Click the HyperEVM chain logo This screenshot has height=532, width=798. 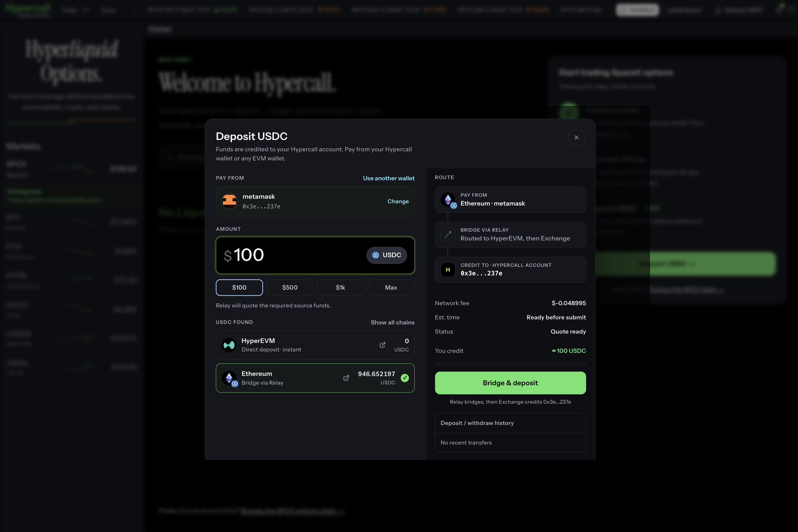click(x=229, y=345)
